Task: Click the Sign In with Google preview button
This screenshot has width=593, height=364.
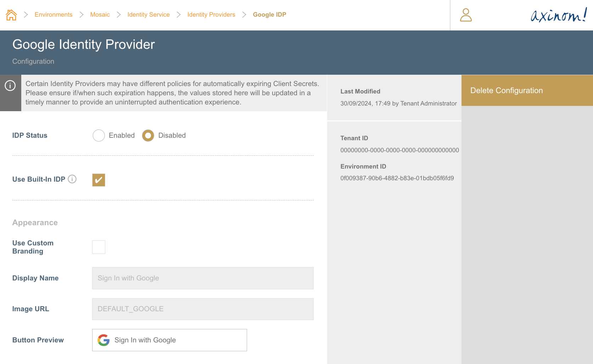Action: [x=169, y=340]
